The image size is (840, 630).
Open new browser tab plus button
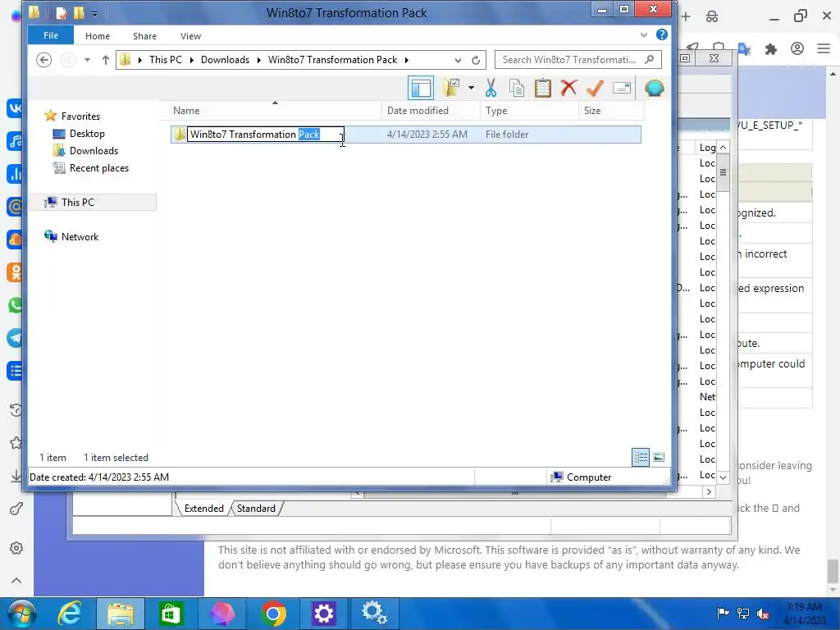click(x=686, y=16)
